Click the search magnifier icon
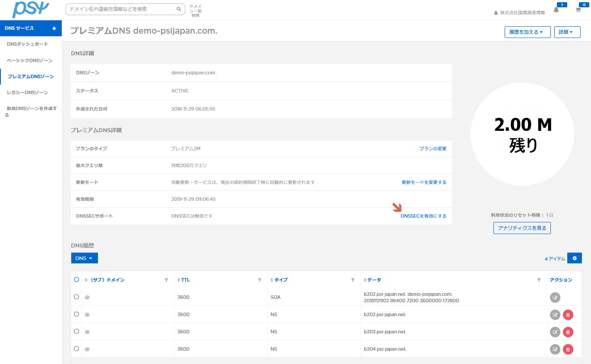 (179, 9)
